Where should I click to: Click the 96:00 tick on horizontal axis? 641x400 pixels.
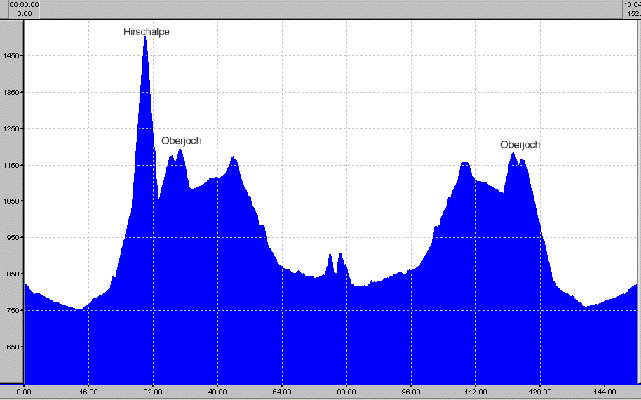(x=411, y=392)
